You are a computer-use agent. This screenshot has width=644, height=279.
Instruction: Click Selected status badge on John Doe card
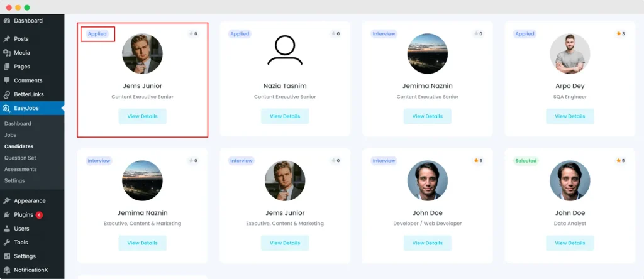(526, 161)
